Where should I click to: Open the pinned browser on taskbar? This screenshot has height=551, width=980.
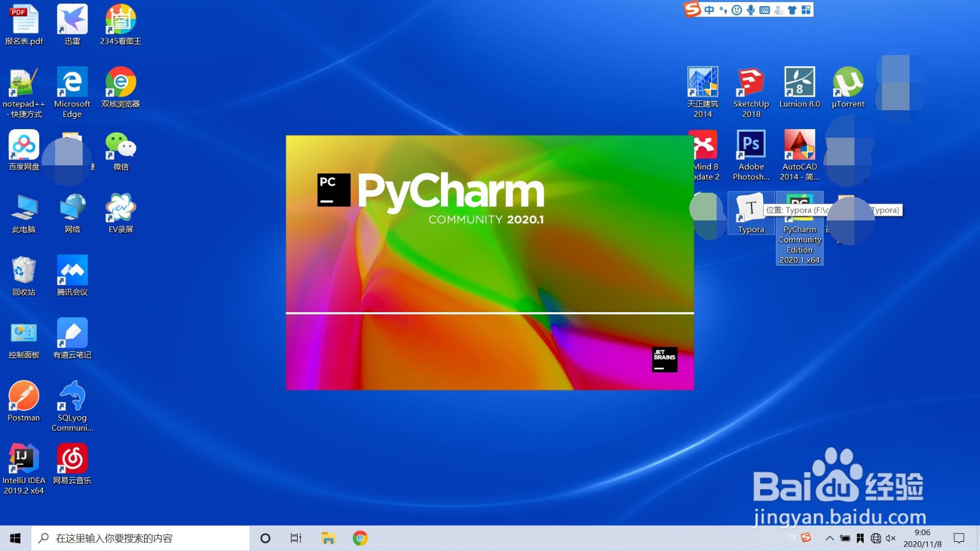(360, 538)
